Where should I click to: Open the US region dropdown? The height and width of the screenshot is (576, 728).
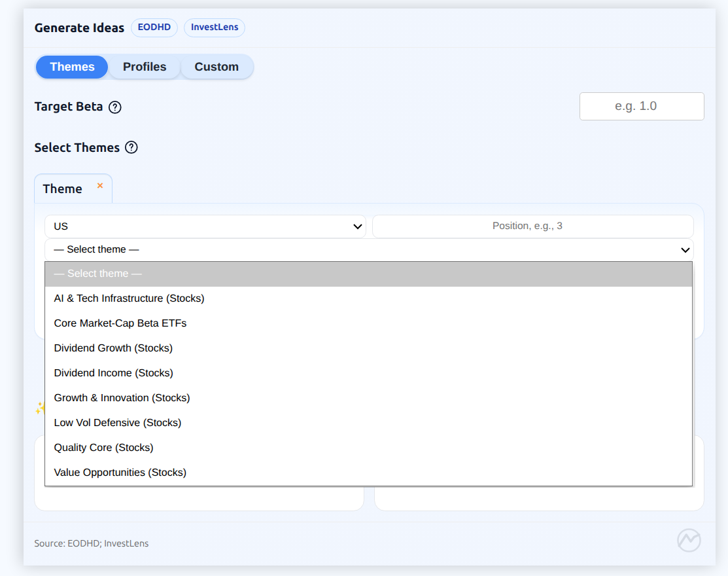click(205, 226)
